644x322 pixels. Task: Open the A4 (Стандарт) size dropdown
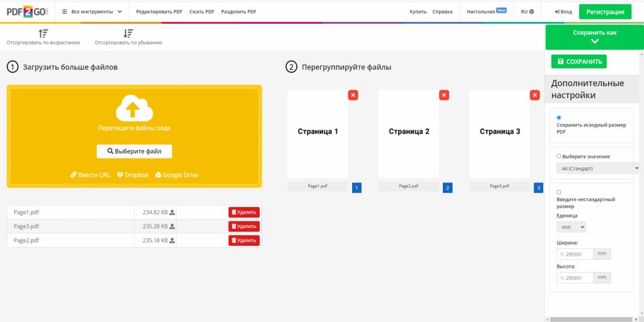coord(599,169)
